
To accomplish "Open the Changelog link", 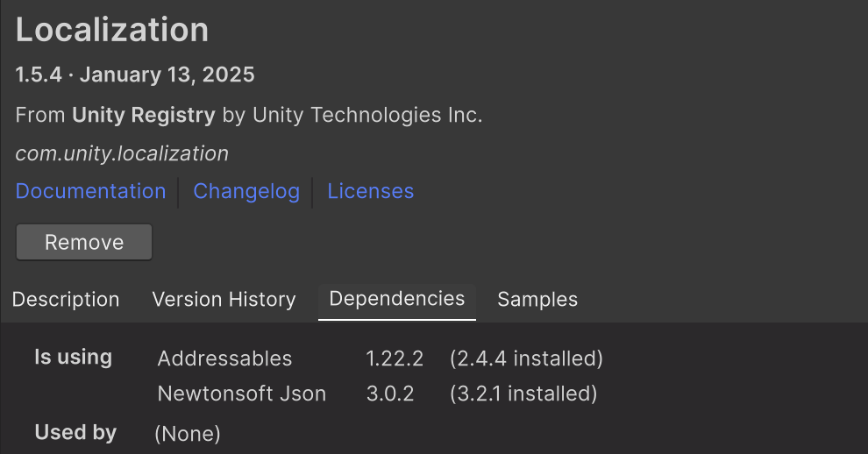I will coord(246,192).
